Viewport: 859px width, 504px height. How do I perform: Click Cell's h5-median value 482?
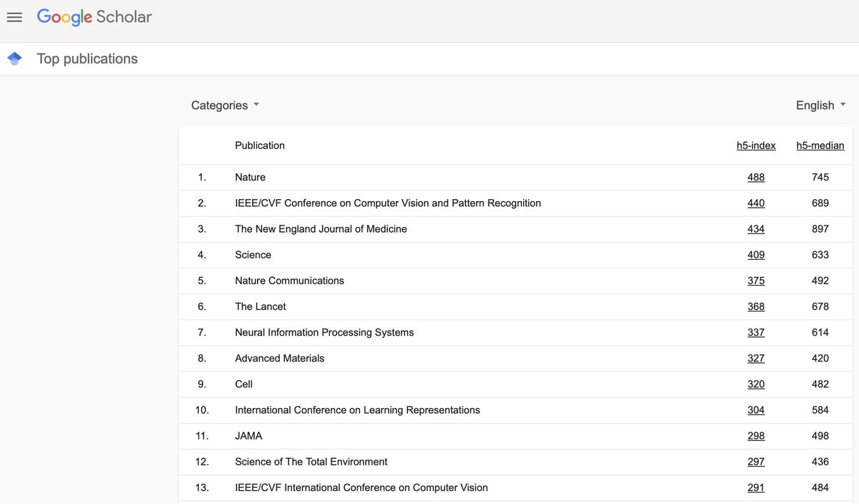(x=820, y=384)
